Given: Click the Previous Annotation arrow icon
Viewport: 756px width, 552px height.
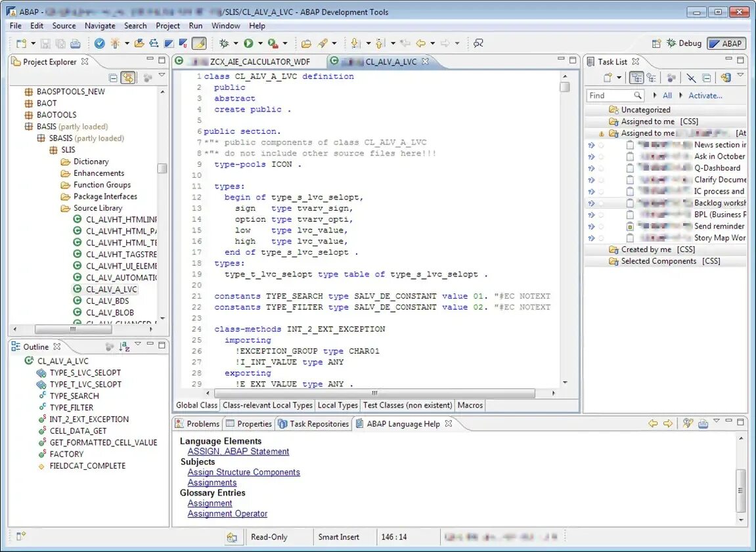Looking at the screenshot, I should pos(380,44).
